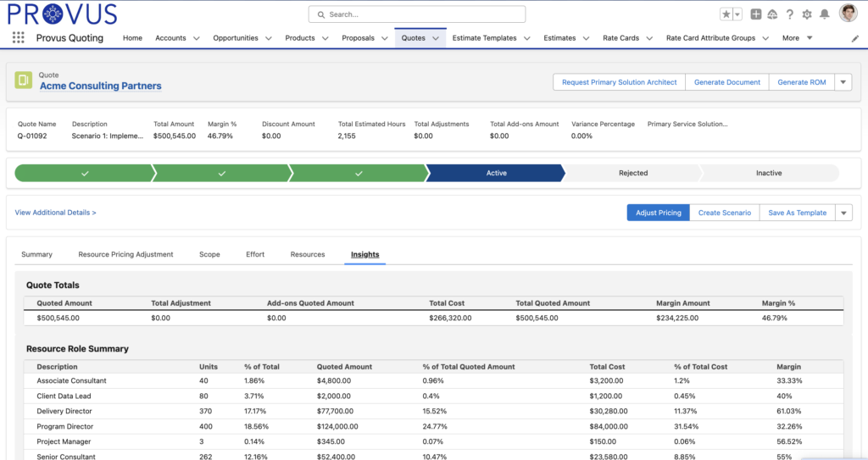Expand the Accounts nav dropdown chevron
This screenshot has width=868, height=460.
[197, 38]
